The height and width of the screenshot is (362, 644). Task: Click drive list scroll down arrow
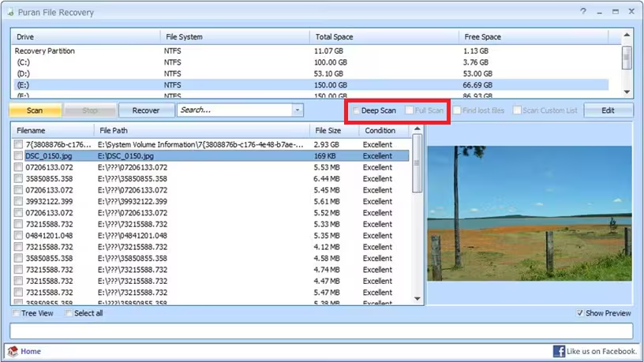click(x=627, y=92)
